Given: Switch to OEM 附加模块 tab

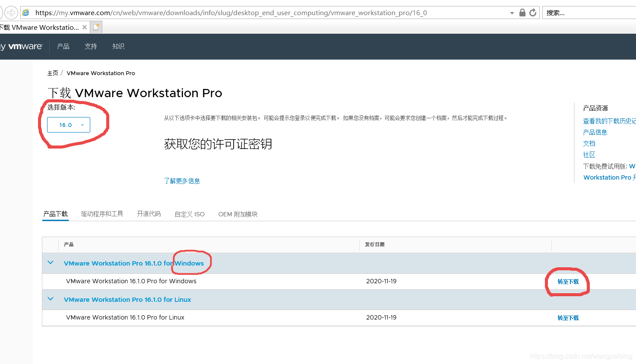Looking at the screenshot, I should coord(238,214).
